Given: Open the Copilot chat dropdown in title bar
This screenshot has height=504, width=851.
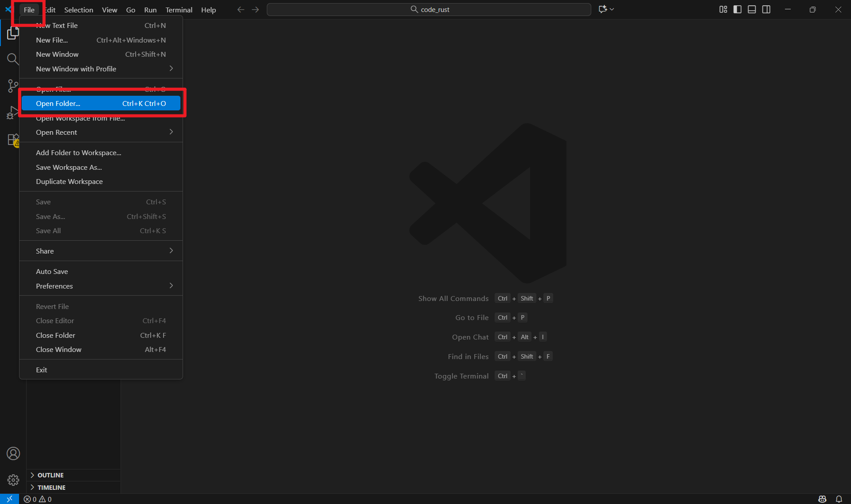Looking at the screenshot, I should [612, 9].
